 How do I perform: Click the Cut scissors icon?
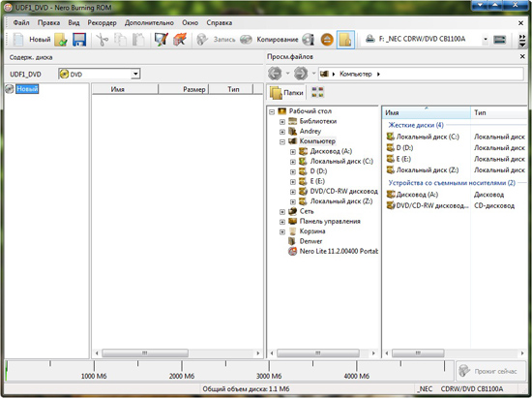click(103, 40)
